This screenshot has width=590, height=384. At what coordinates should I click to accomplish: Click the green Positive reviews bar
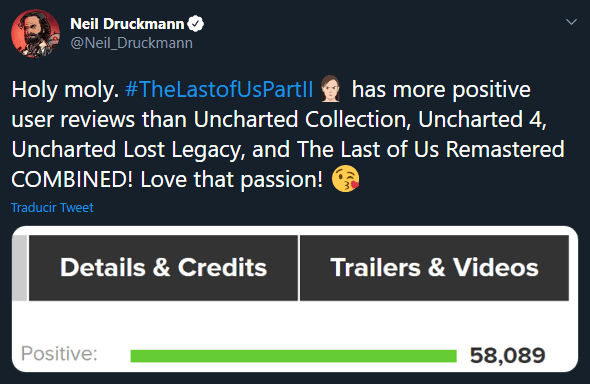click(x=293, y=356)
